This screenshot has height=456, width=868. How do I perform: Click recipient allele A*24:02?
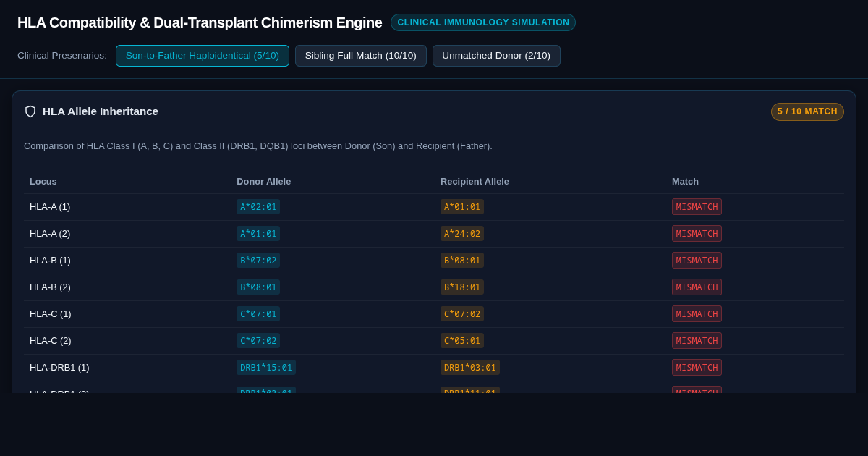462,234
